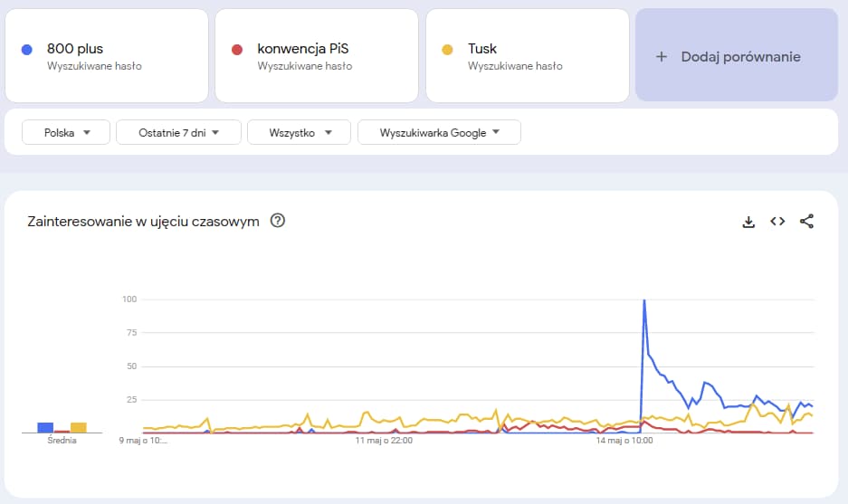Open the help question mark icon
The width and height of the screenshot is (848, 504).
[278, 221]
